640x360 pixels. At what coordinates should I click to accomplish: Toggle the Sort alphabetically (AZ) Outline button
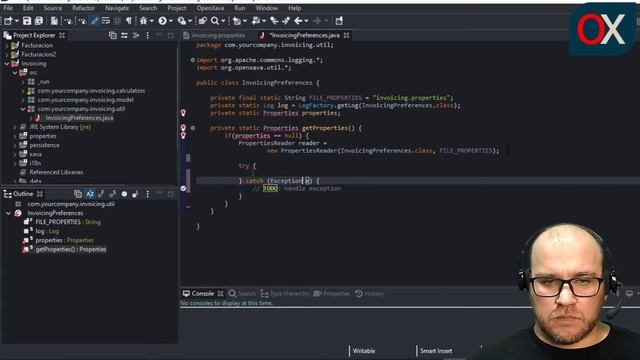pos(90,194)
